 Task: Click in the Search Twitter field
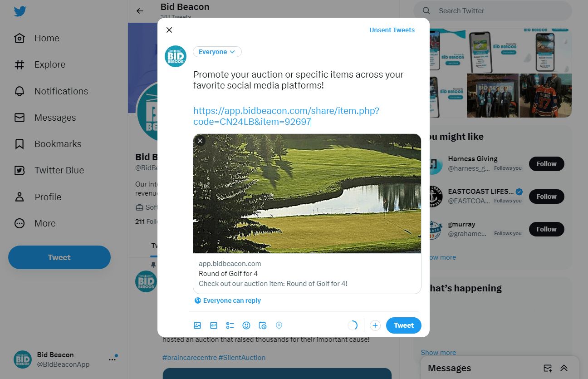[x=493, y=11]
